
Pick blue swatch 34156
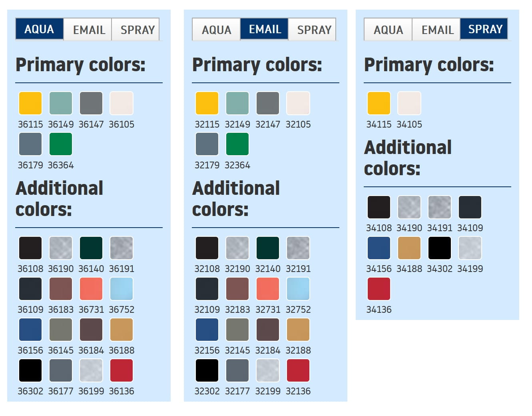tap(379, 248)
